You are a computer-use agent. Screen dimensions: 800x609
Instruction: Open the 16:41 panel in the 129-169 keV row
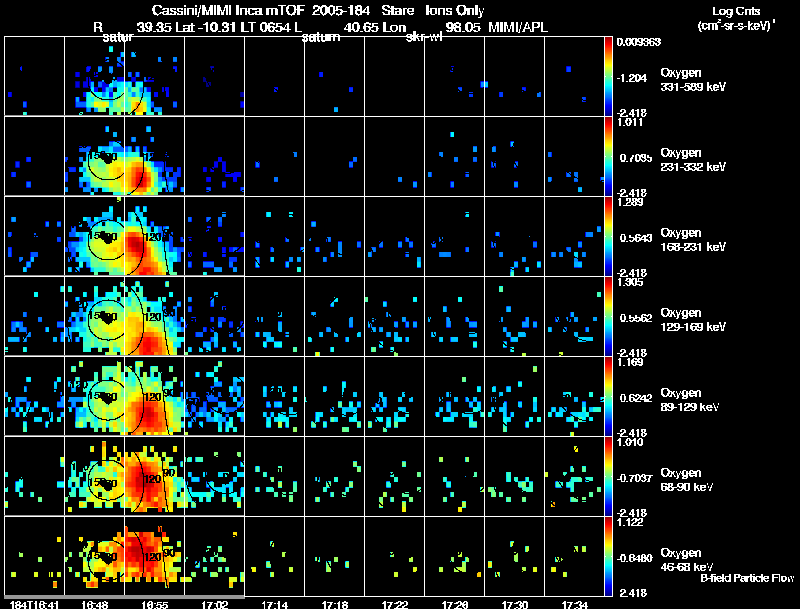point(34,316)
